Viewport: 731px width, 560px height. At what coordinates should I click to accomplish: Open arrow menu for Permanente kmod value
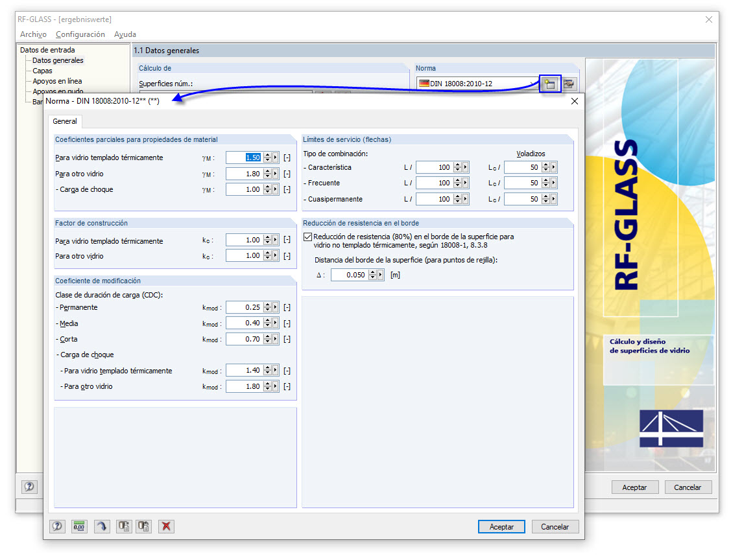[x=276, y=307]
